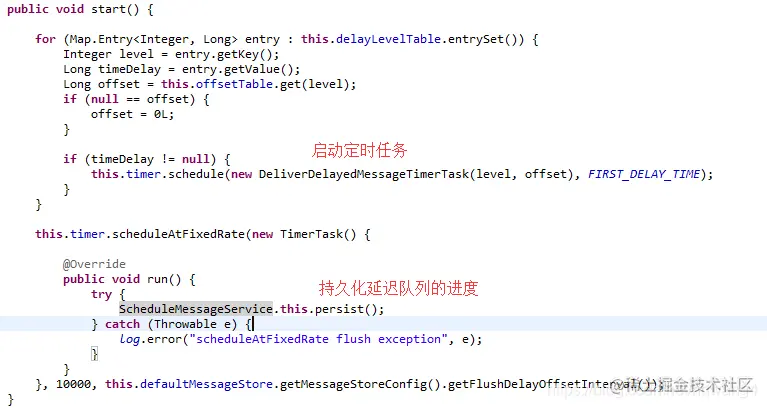This screenshot has width=767, height=408.
Task: Click scheduleAtFixedRate method call
Action: [179, 234]
